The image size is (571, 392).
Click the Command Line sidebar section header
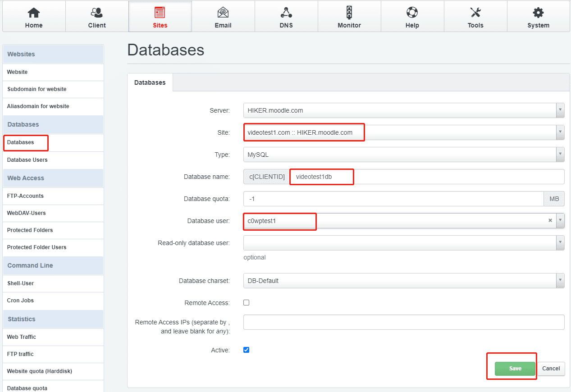click(53, 265)
